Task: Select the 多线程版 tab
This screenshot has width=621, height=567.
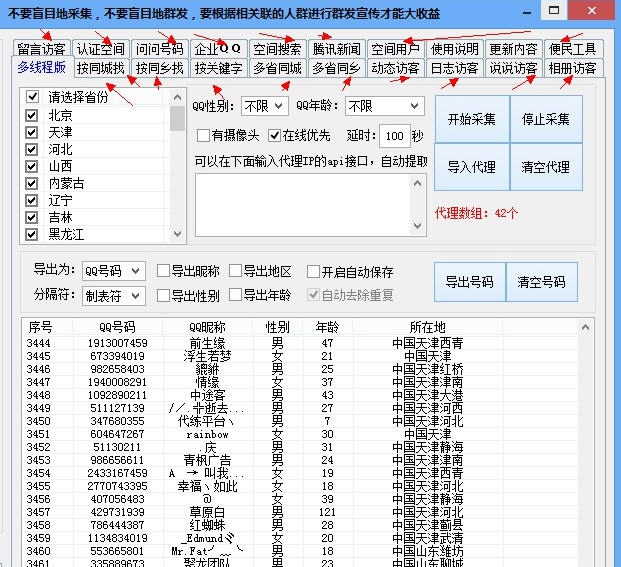Action: click(x=42, y=67)
